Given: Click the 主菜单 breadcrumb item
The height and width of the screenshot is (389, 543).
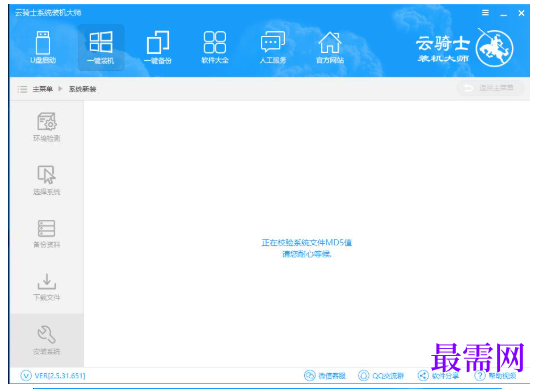Looking at the screenshot, I should [43, 89].
